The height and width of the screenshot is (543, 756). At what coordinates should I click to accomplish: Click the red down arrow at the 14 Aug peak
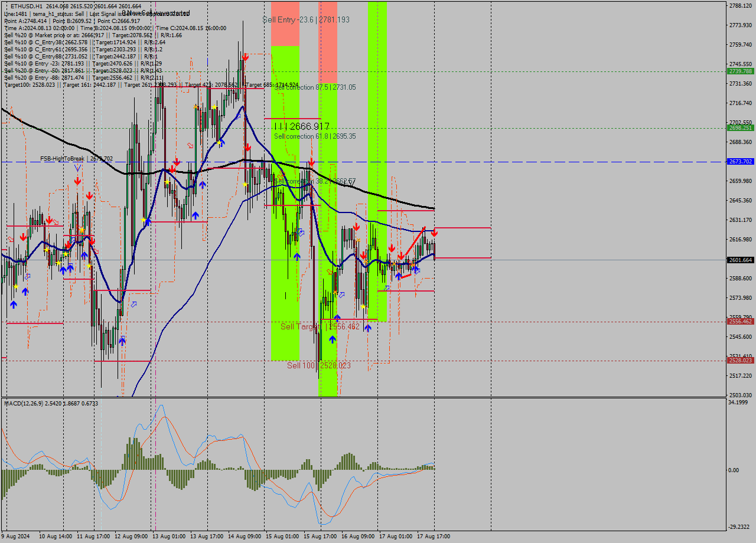[x=245, y=57]
